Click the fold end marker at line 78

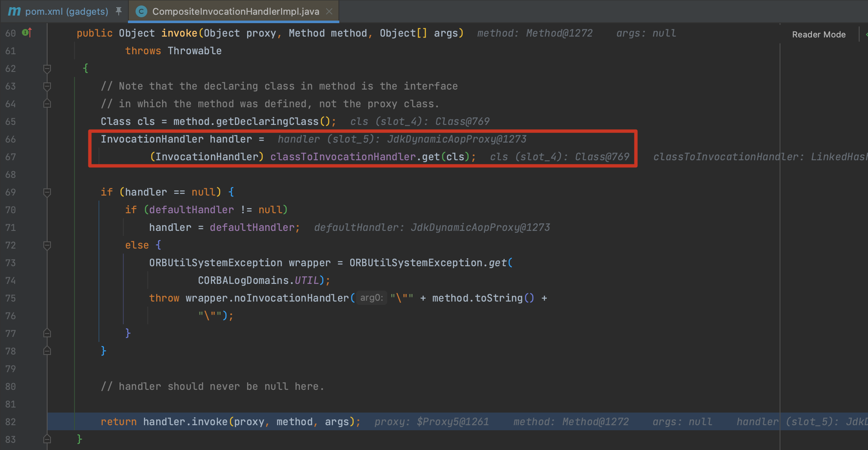click(x=47, y=351)
